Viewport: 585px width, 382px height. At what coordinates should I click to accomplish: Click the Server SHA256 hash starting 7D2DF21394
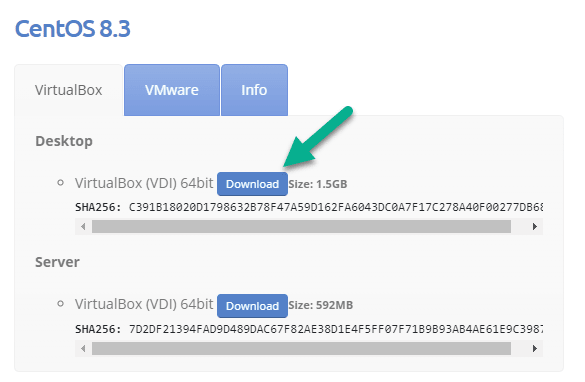click(336, 329)
